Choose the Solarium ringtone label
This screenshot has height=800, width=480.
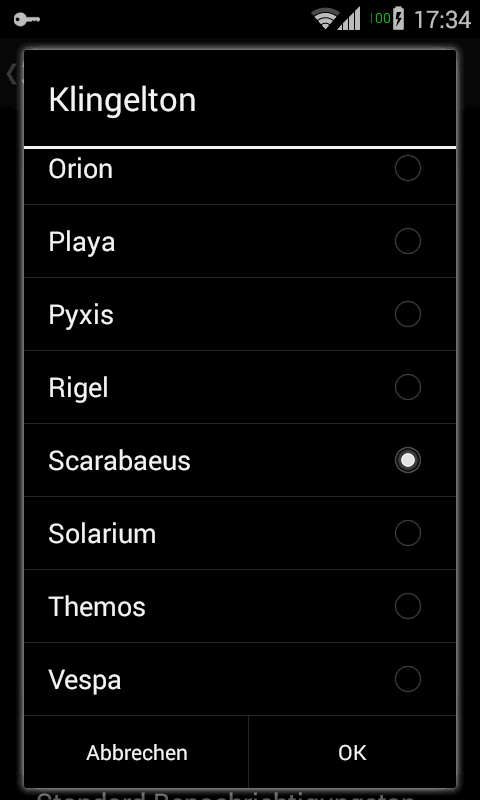[x=102, y=534]
